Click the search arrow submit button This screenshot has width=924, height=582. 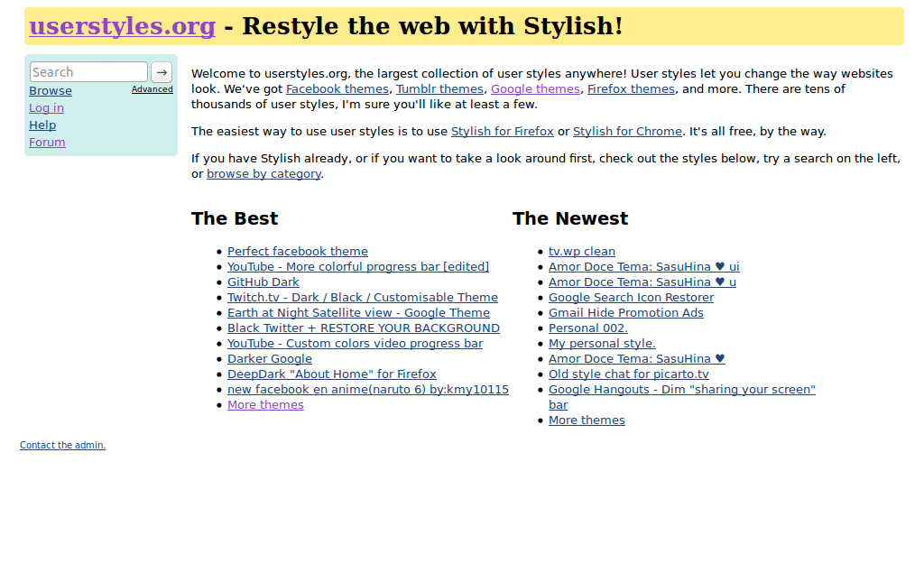tap(162, 72)
